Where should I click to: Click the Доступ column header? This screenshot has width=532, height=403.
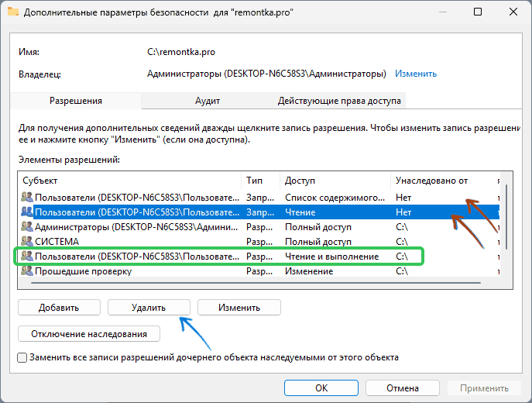tap(335, 181)
